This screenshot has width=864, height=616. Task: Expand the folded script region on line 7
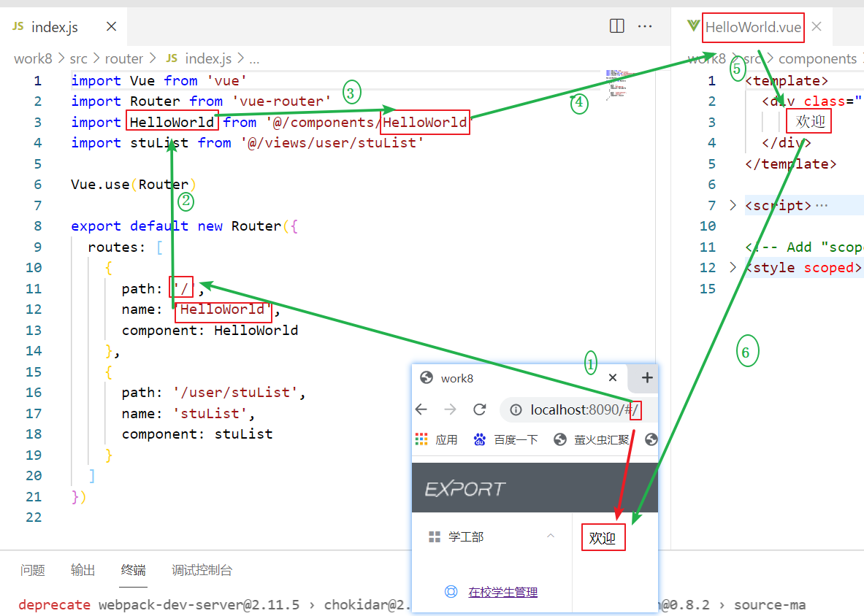click(x=732, y=205)
